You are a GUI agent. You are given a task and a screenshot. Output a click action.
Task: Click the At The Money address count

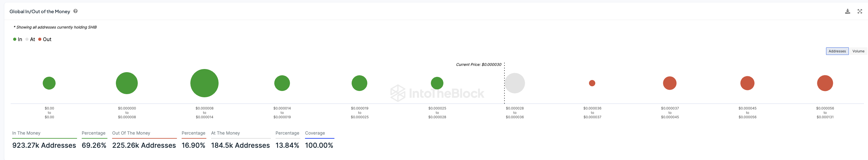pyautogui.click(x=240, y=146)
